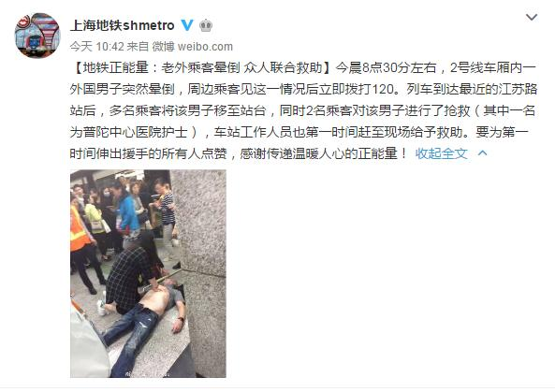Click the up arrow beside 收起全文
This screenshot has height=392, width=555.
pos(483,153)
